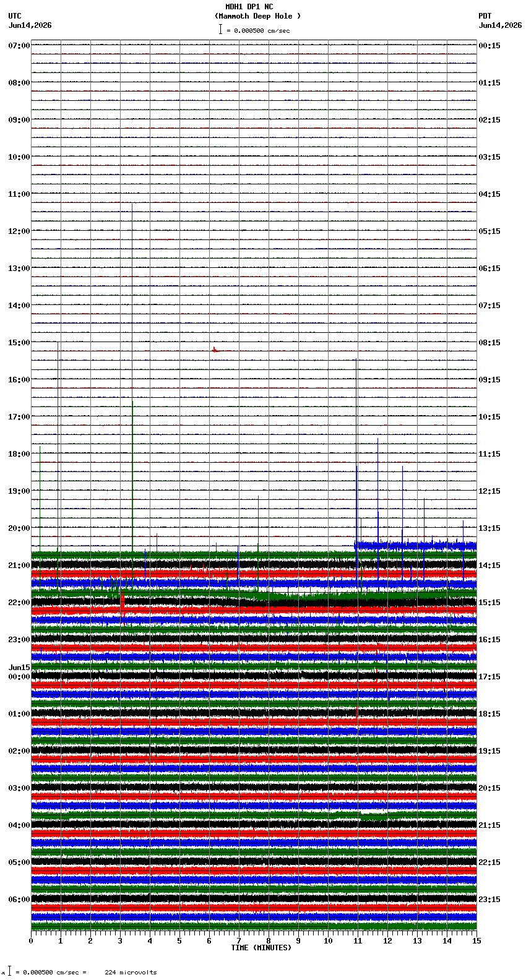Click the 'Jun15' date change label

pyautogui.click(x=19, y=668)
